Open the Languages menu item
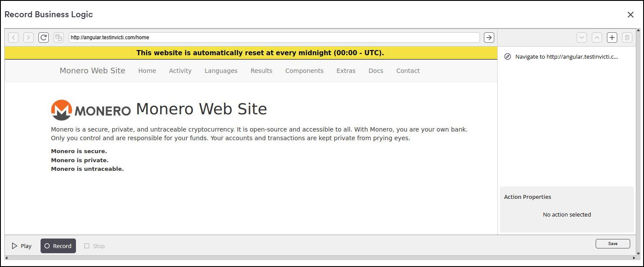Viewport: 644px width, 267px height. (x=221, y=71)
